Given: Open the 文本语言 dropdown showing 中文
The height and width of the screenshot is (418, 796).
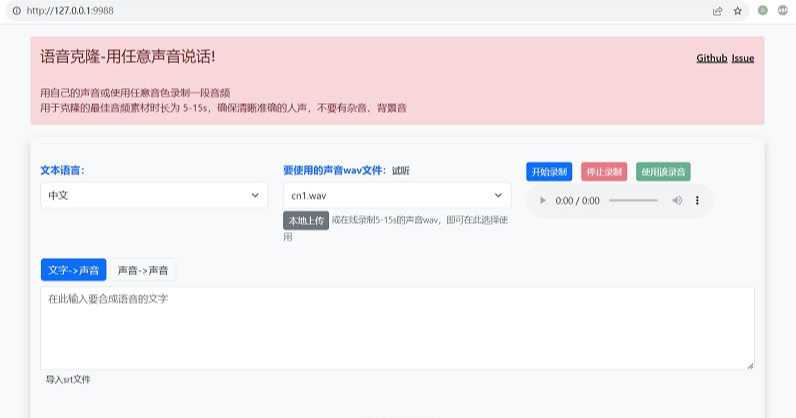Looking at the screenshot, I should (x=154, y=196).
